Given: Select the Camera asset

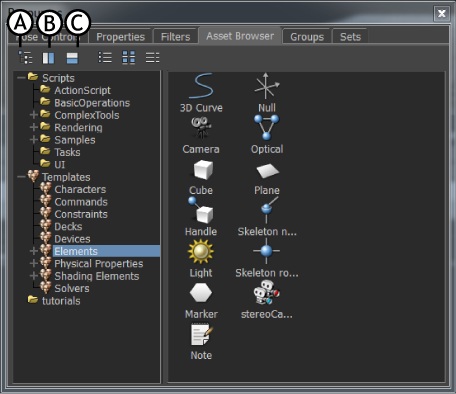Looking at the screenshot, I should coord(201,135).
